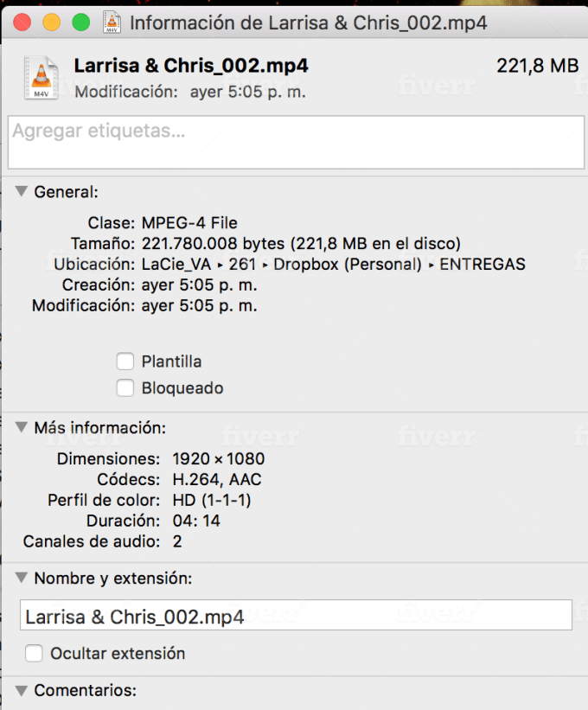Enable the Plantilla checkbox
588x710 pixels.
click(125, 361)
